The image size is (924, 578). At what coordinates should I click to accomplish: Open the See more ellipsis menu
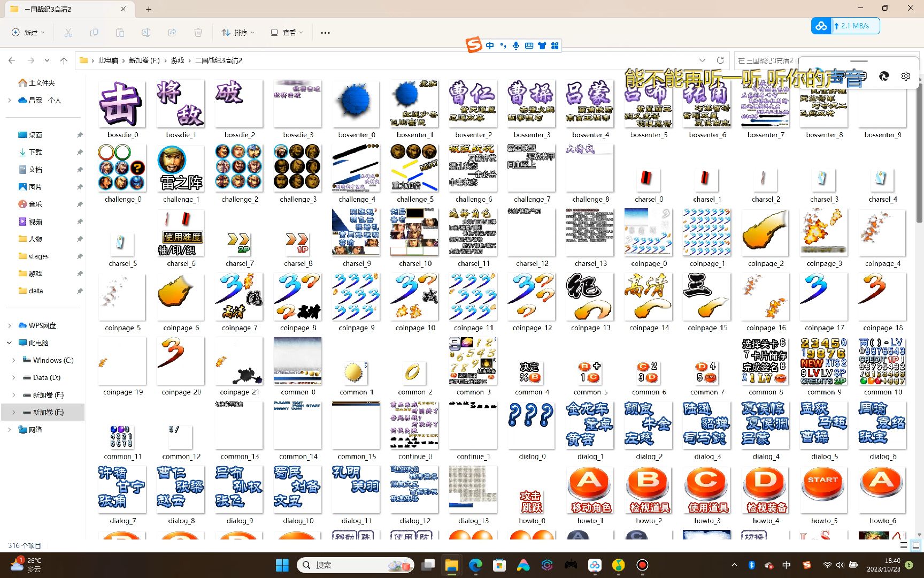[x=325, y=33]
